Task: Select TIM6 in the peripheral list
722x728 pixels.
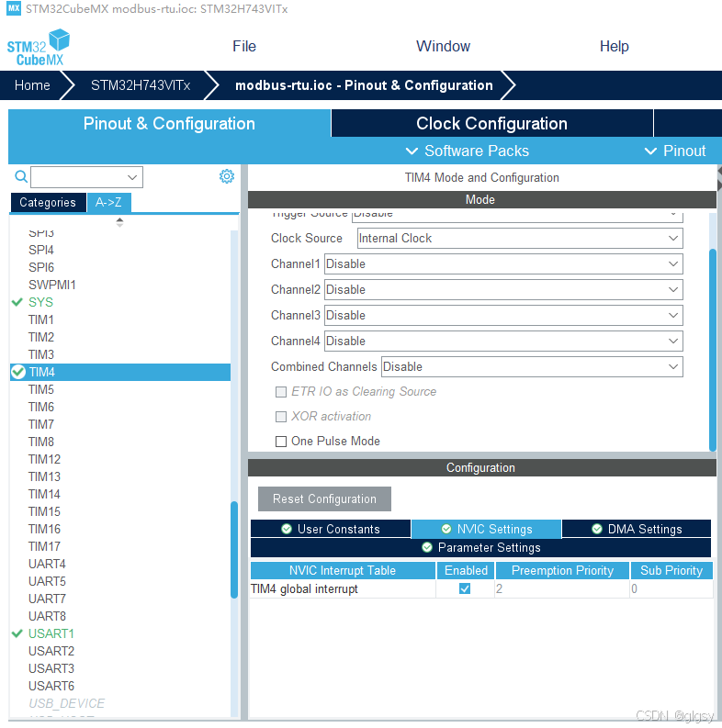Action: tap(41, 408)
